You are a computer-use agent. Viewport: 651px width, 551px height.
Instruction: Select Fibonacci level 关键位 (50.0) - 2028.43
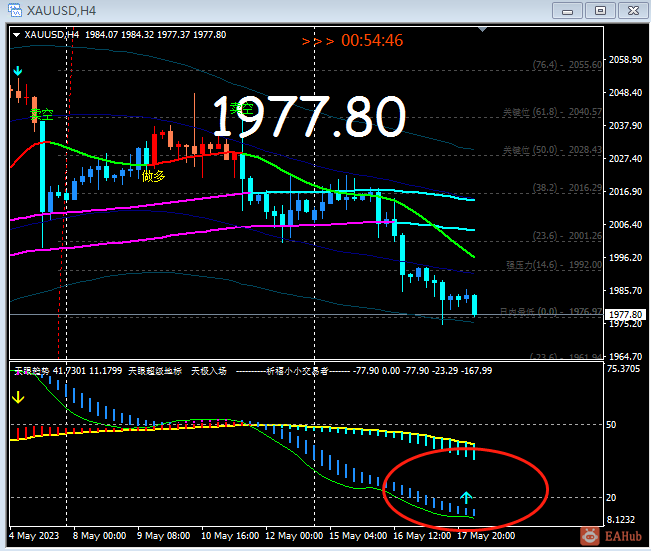coord(552,150)
